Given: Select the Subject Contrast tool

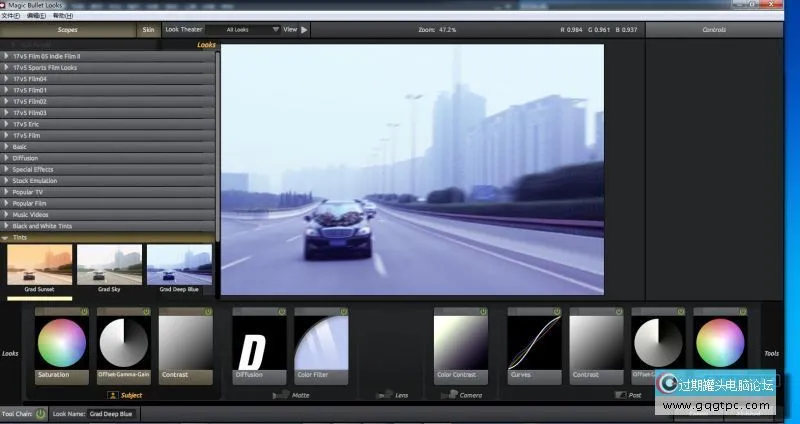Looking at the screenshot, I should (x=186, y=343).
